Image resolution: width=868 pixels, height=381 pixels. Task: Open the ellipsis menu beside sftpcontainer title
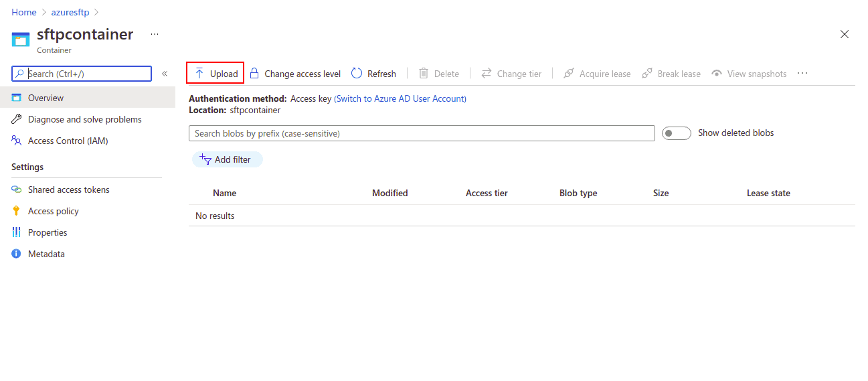click(x=155, y=34)
